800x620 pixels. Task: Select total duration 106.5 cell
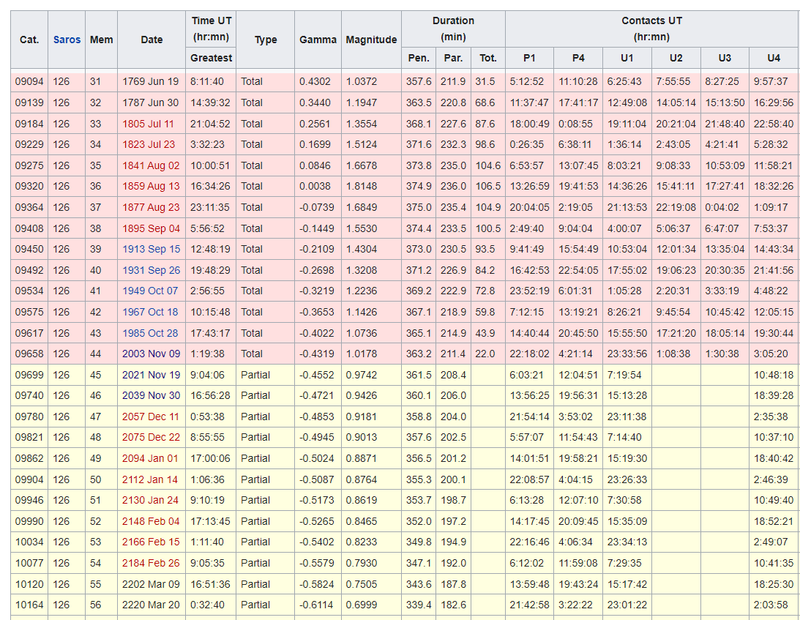(488, 186)
